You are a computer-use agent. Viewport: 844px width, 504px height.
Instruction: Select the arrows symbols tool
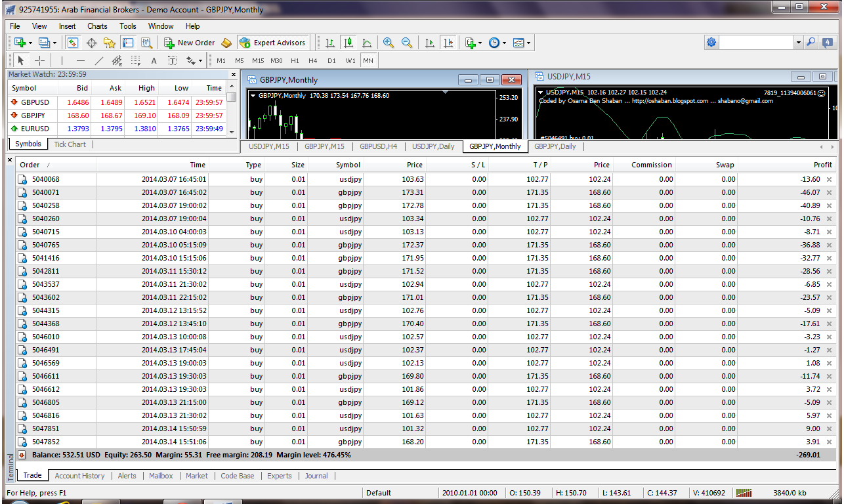[191, 60]
